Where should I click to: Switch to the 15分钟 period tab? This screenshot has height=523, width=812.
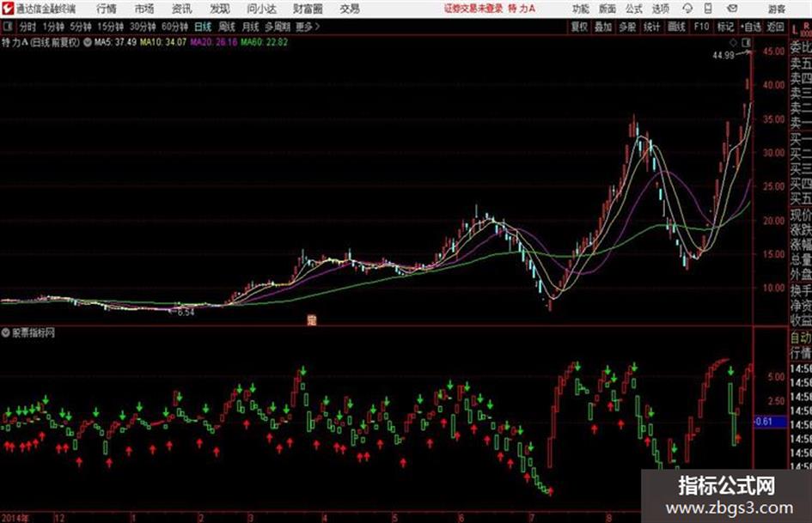coord(111,27)
